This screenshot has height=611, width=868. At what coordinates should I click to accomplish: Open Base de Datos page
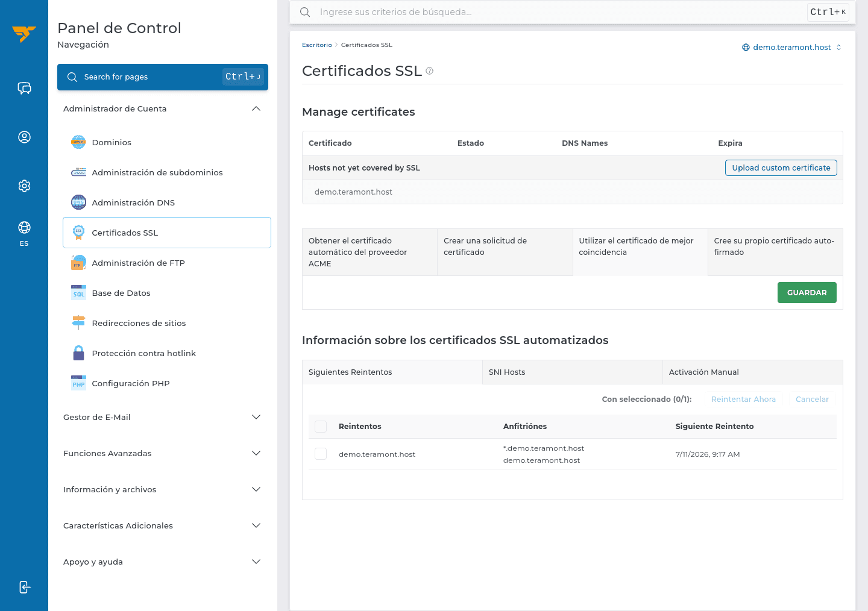pos(167,293)
